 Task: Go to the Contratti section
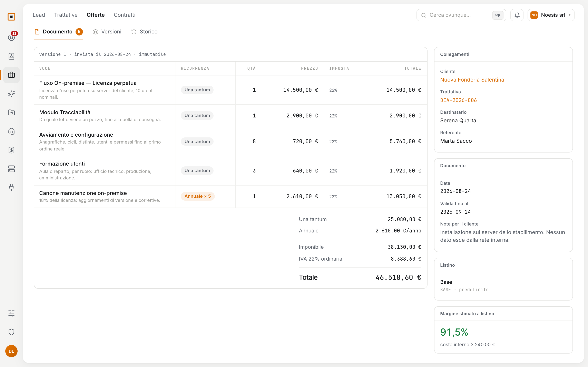[x=124, y=15]
